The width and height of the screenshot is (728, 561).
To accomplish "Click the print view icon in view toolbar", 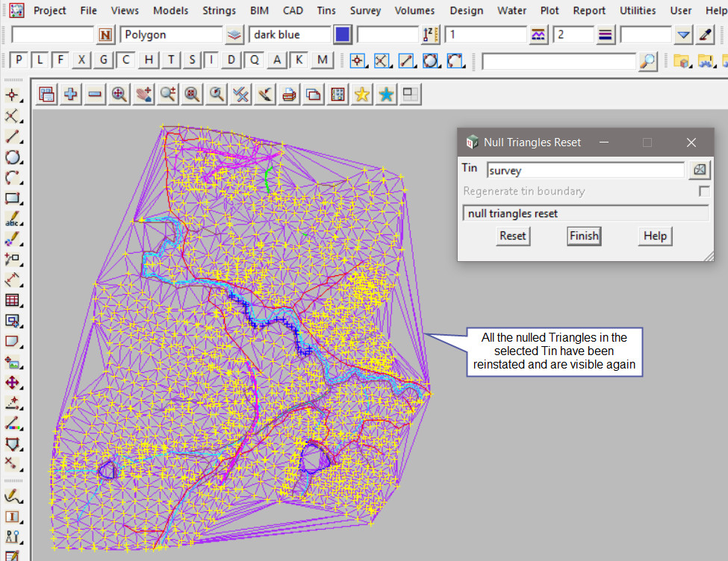I will [290, 94].
